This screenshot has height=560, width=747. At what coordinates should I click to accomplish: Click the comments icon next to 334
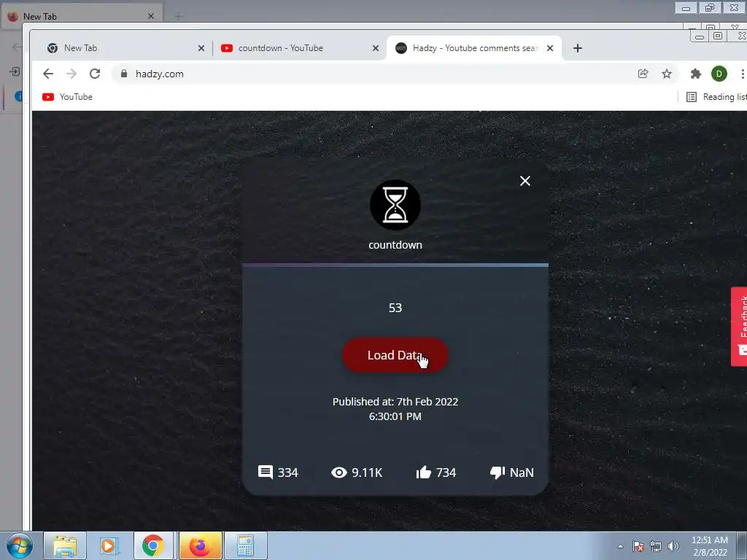266,472
